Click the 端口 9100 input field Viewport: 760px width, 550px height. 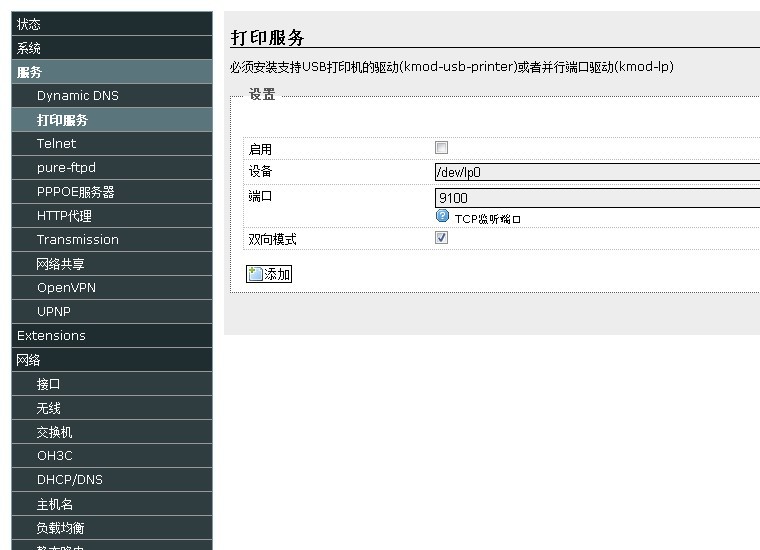tap(597, 198)
